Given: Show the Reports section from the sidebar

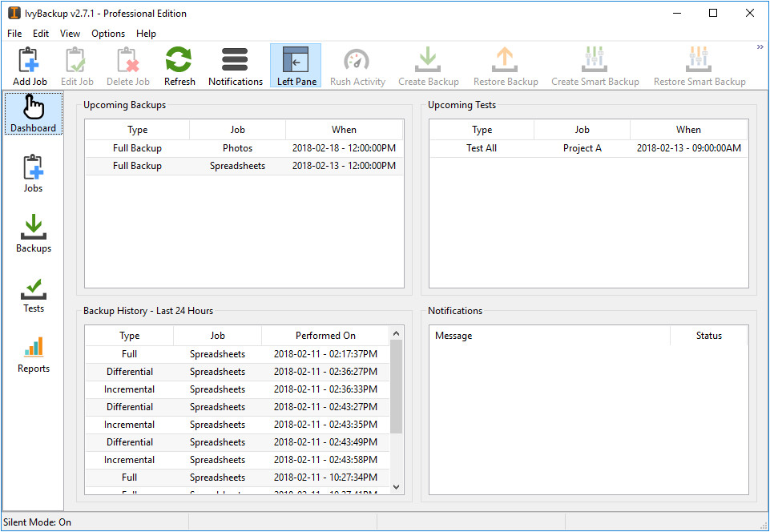Looking at the screenshot, I should tap(34, 353).
